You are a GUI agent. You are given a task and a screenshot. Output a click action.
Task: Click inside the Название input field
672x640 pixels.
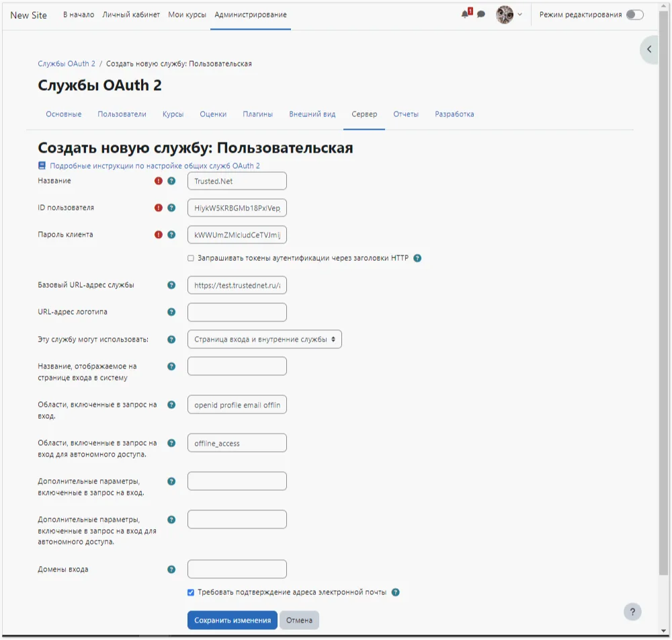point(237,180)
